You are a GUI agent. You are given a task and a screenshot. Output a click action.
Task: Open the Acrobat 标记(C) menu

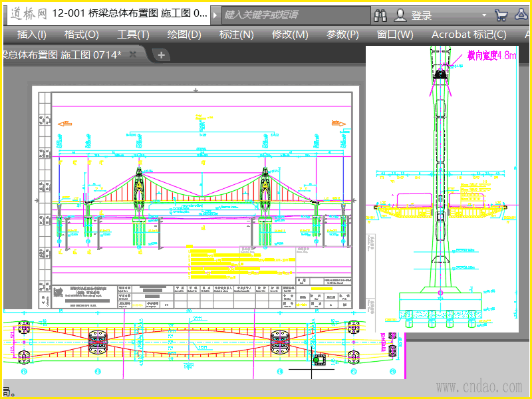coord(469,35)
